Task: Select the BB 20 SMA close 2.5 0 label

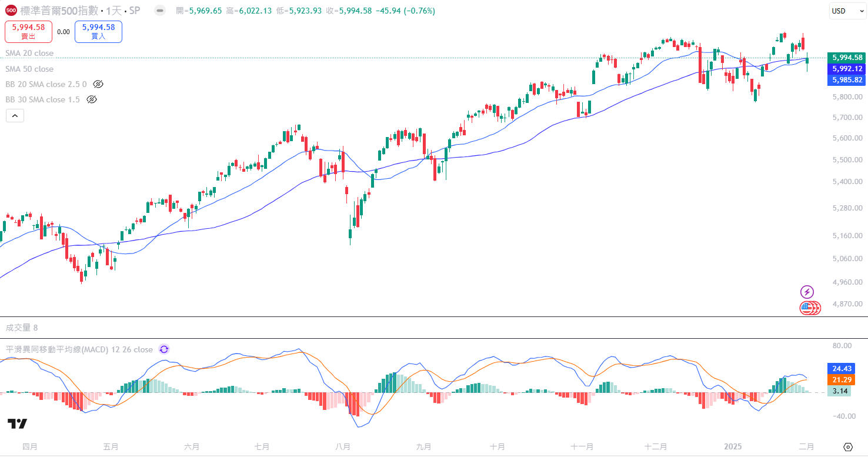Action: (46, 84)
